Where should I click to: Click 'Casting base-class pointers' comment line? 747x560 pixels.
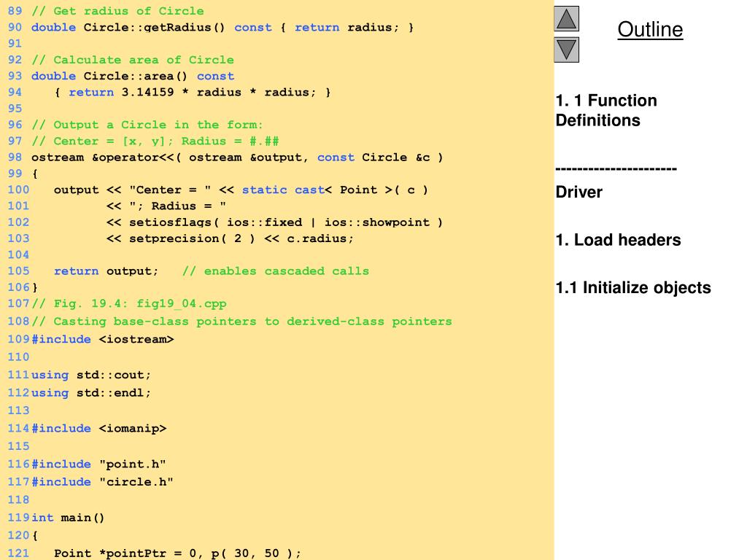tap(241, 322)
